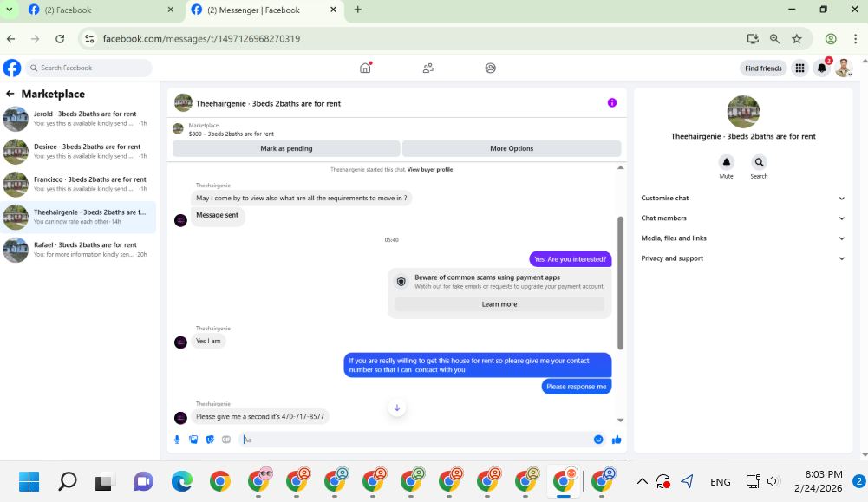This screenshot has width=868, height=502.
Task: Search within the conversation
Action: 759,162
